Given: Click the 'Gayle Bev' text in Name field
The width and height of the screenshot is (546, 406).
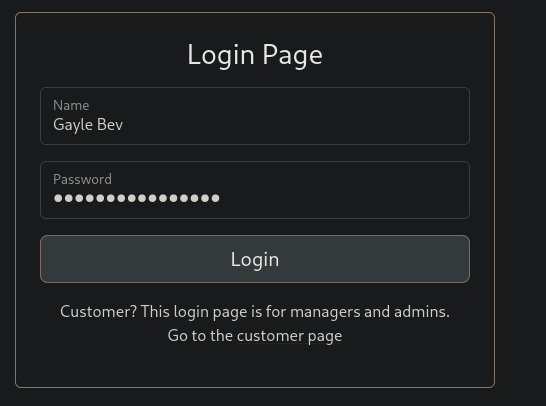Looking at the screenshot, I should click(x=88, y=125).
